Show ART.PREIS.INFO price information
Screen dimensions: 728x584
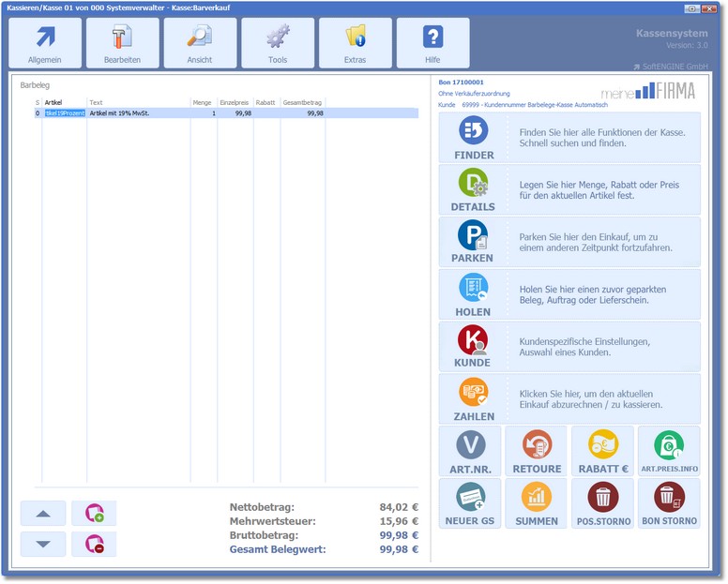click(669, 451)
